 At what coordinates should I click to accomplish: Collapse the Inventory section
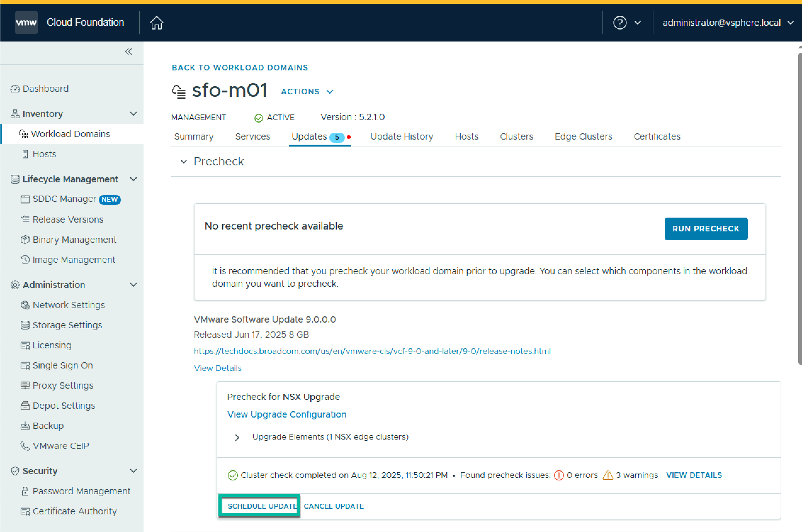[x=133, y=114]
